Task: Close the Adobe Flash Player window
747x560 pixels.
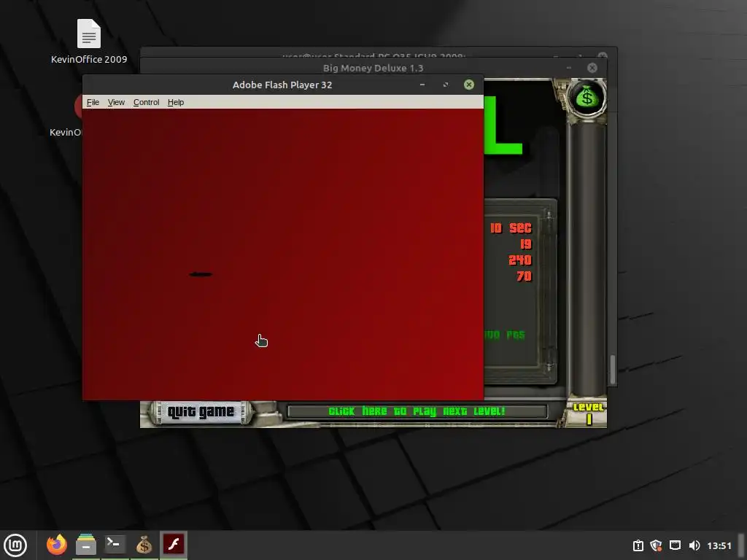Action: click(469, 85)
